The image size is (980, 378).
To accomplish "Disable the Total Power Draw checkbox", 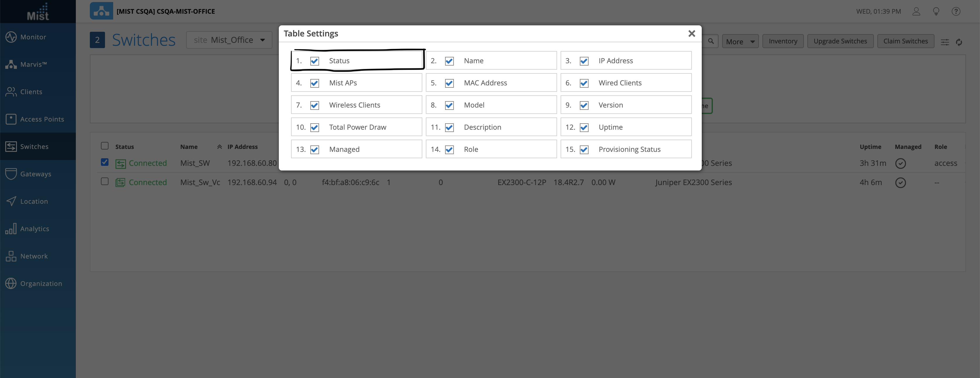I will click(x=315, y=127).
